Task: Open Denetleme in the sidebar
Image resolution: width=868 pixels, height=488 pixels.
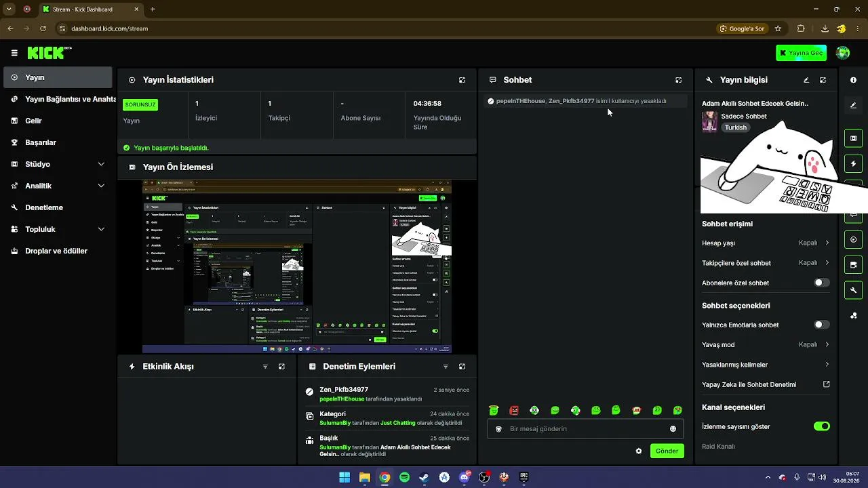Action: click(58, 207)
